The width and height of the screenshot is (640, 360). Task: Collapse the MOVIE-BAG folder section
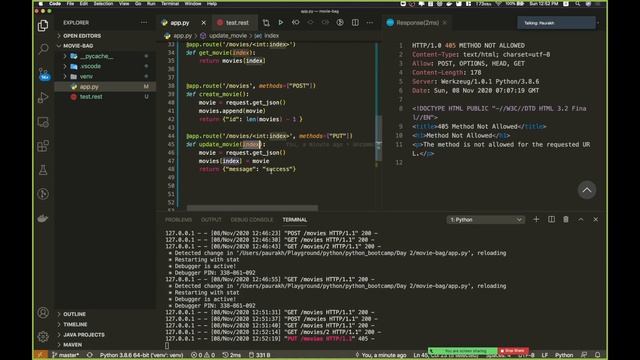click(x=78, y=46)
